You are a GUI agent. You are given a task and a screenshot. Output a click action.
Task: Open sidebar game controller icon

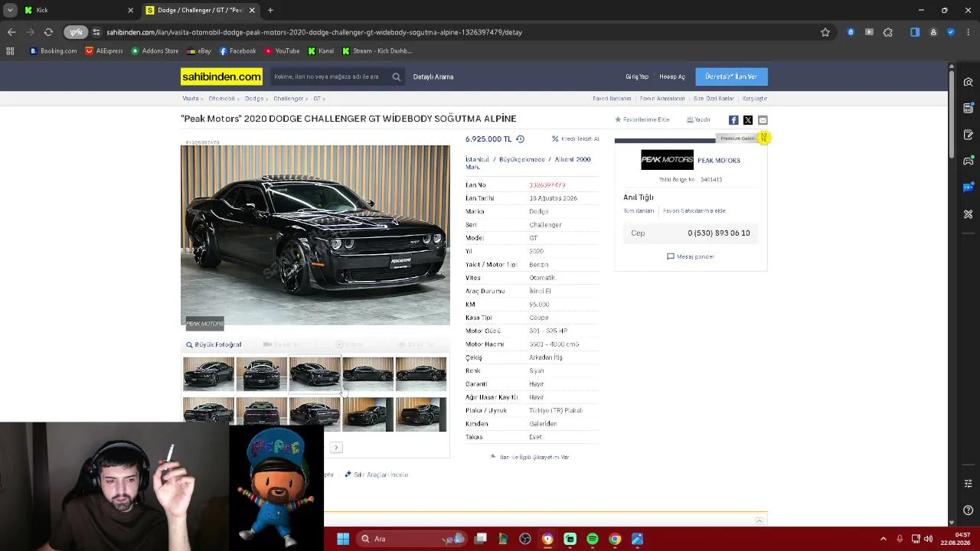pyautogui.click(x=969, y=161)
